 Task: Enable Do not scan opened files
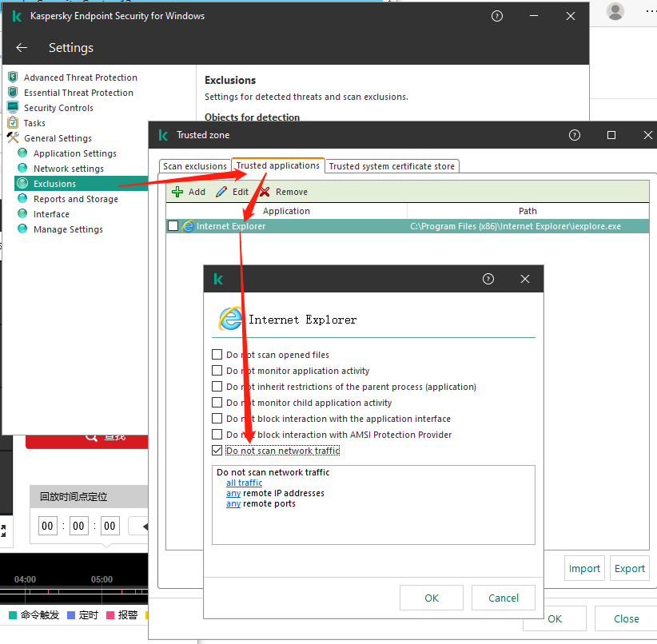pos(217,355)
